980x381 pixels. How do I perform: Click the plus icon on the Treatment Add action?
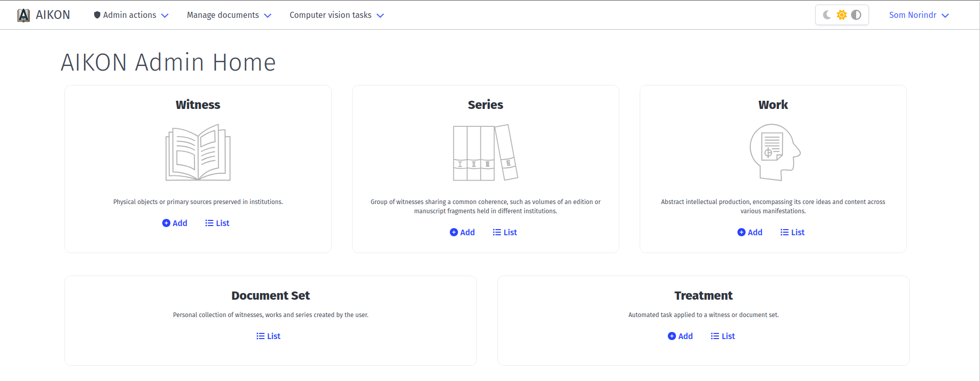pyautogui.click(x=672, y=336)
